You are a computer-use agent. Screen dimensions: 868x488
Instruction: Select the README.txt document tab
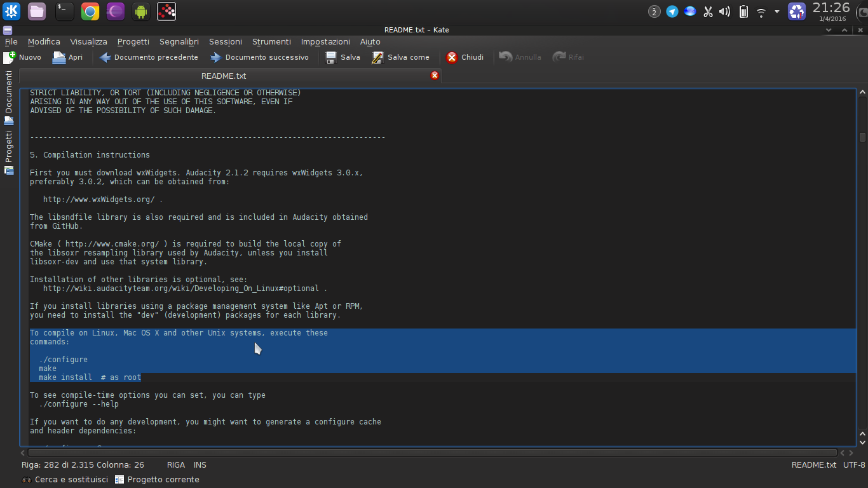pos(223,76)
